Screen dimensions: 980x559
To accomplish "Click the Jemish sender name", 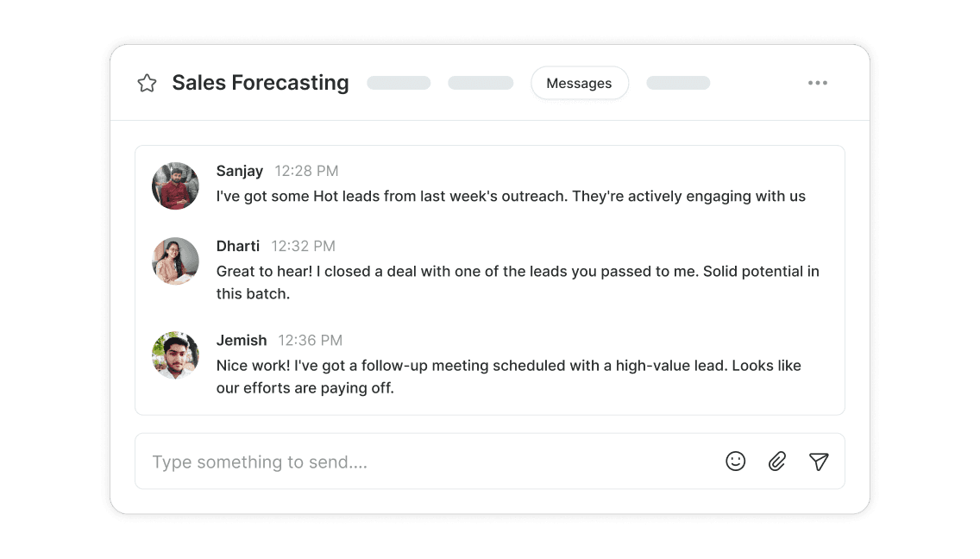I will (x=242, y=340).
